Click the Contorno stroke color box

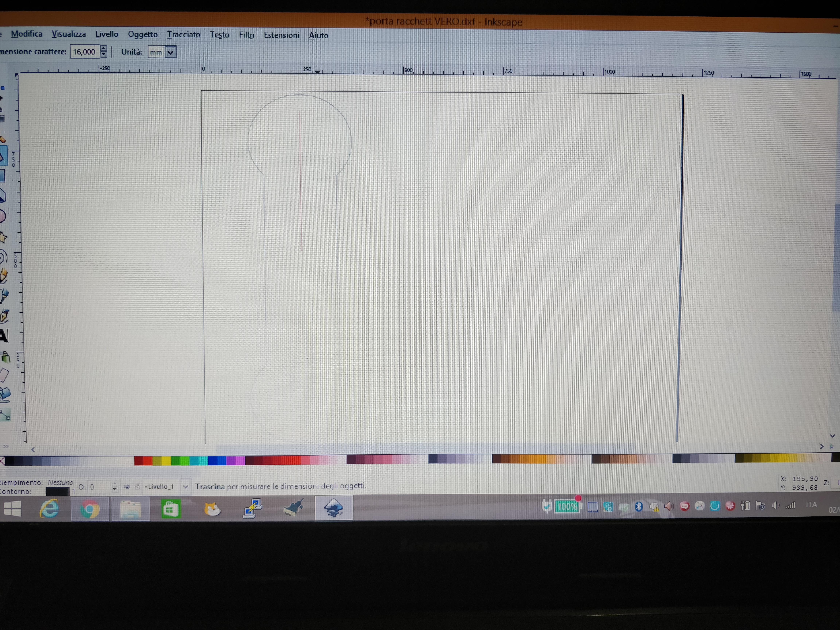click(57, 491)
